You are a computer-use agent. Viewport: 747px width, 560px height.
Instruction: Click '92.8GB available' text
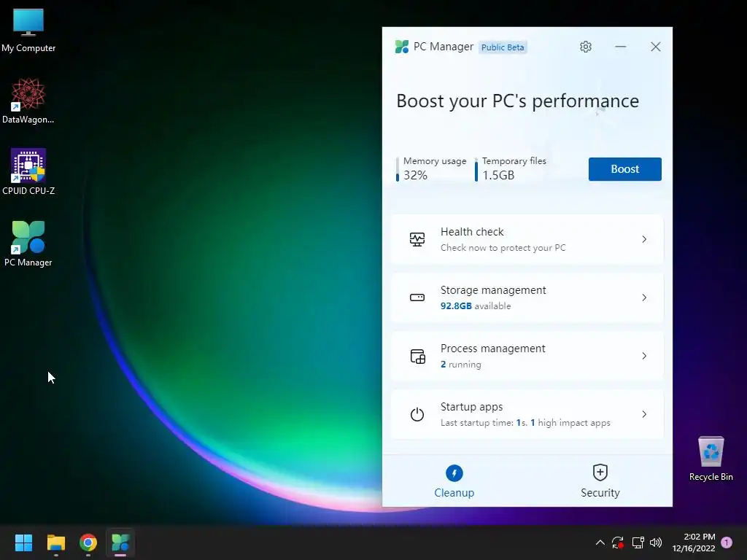pyautogui.click(x=476, y=306)
